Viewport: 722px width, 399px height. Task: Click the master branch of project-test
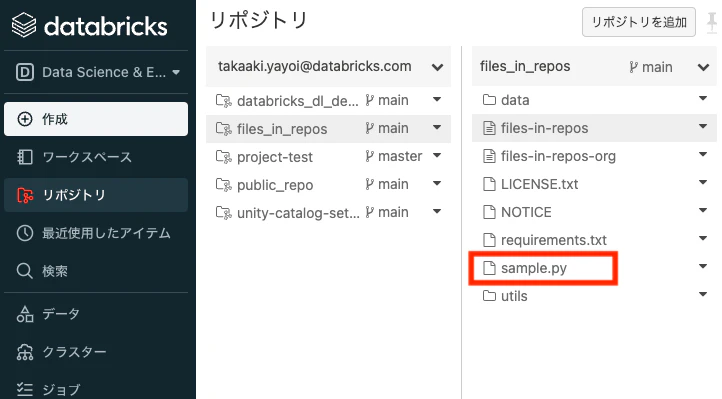pos(394,156)
